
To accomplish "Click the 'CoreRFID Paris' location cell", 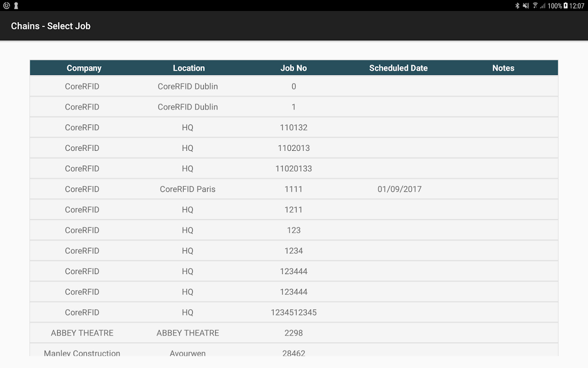I will pyautogui.click(x=187, y=189).
